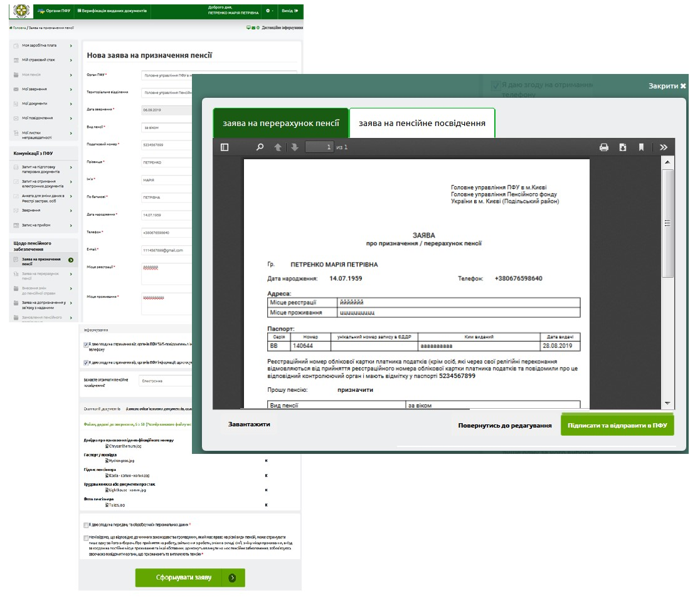Expand 'Запис на прийом' sidebar item
The image size is (700, 605).
43,225
